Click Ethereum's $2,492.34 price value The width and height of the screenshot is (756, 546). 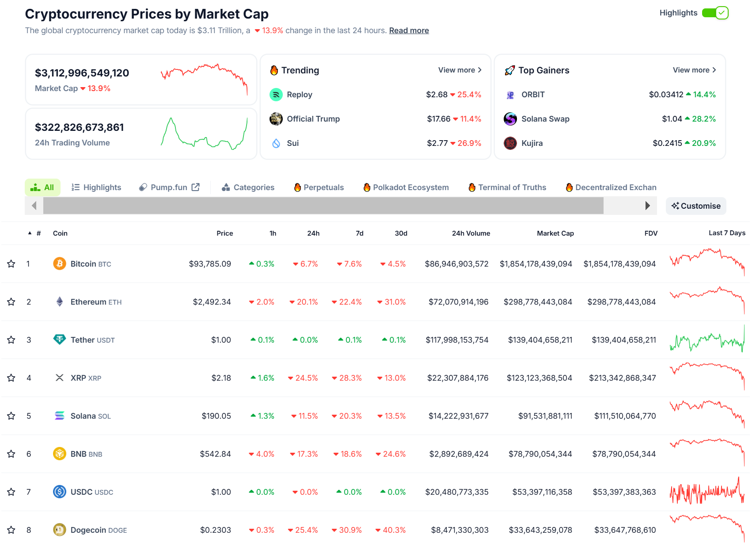[212, 302]
